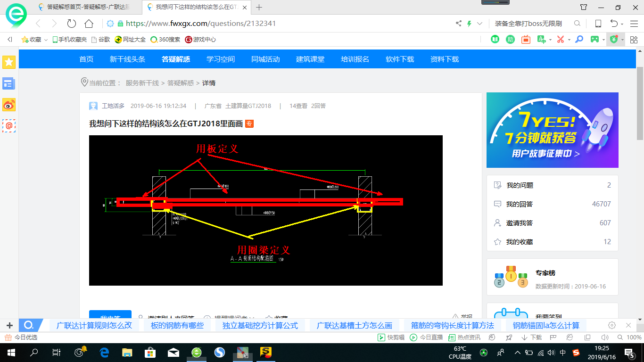Open 邀请我答 in the sidebar

(x=552, y=223)
